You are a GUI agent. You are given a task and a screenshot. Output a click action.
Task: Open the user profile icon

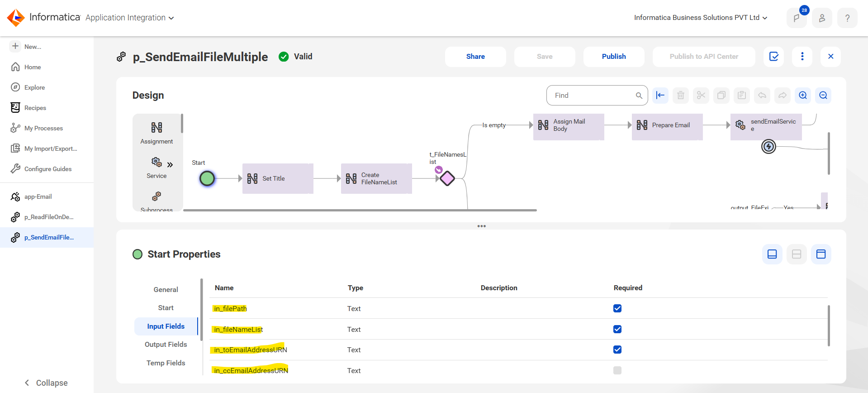click(x=822, y=18)
